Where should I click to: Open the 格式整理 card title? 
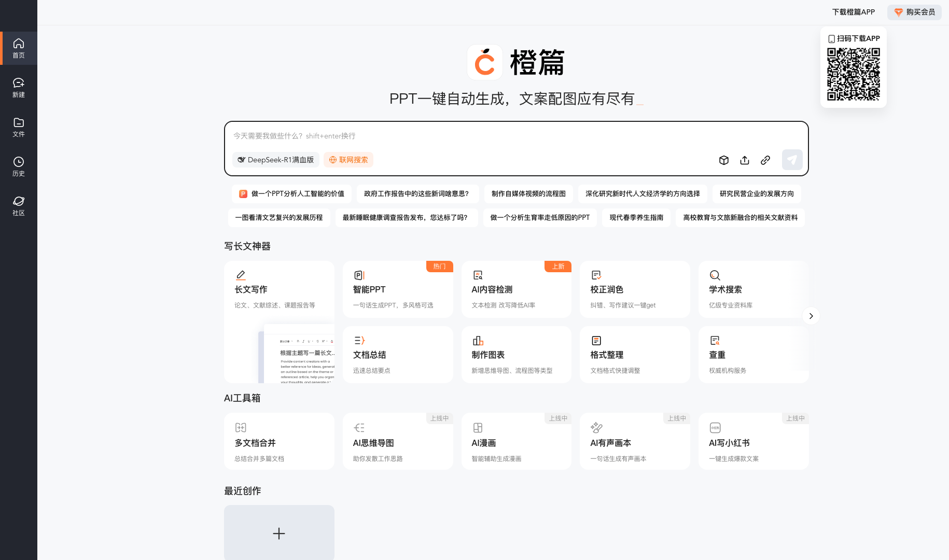coord(607,355)
